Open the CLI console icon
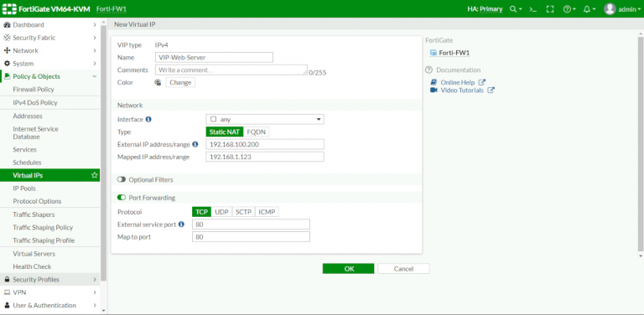Image resolution: width=644 pixels, height=315 pixels. coord(533,9)
